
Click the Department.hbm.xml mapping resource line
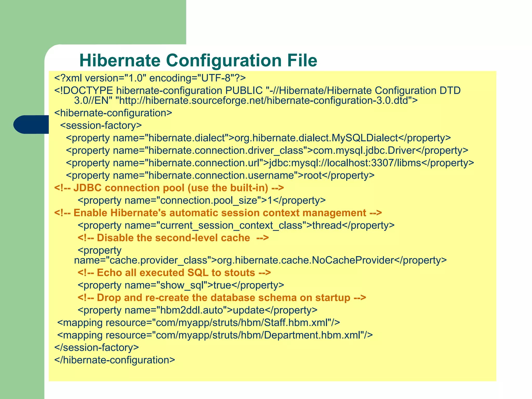coord(215,335)
